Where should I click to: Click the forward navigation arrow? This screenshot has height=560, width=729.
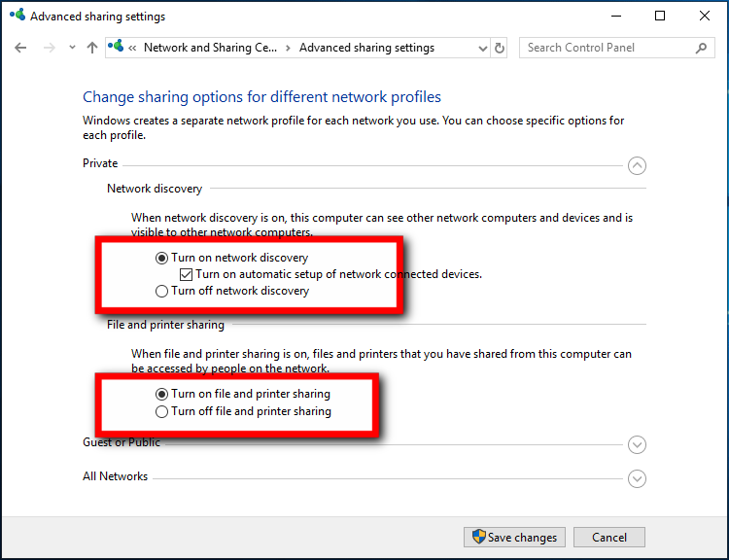(50, 48)
